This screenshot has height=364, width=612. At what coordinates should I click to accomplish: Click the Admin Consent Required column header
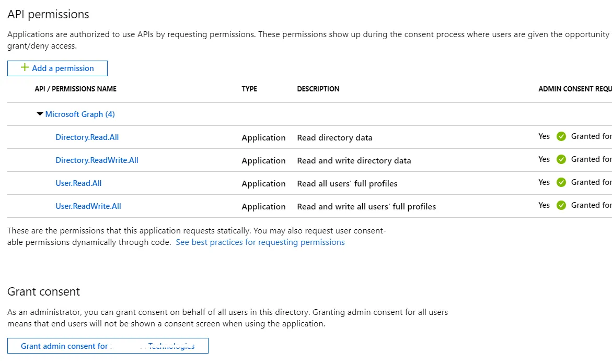pyautogui.click(x=575, y=89)
